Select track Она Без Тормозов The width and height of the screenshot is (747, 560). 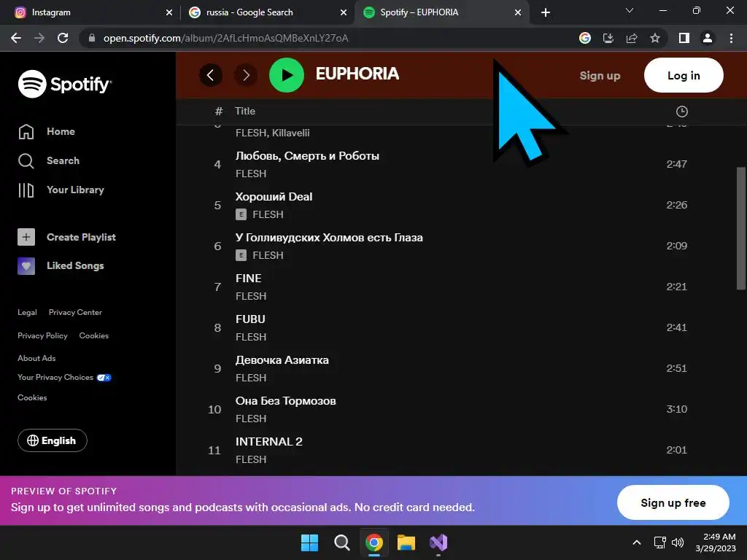(286, 401)
